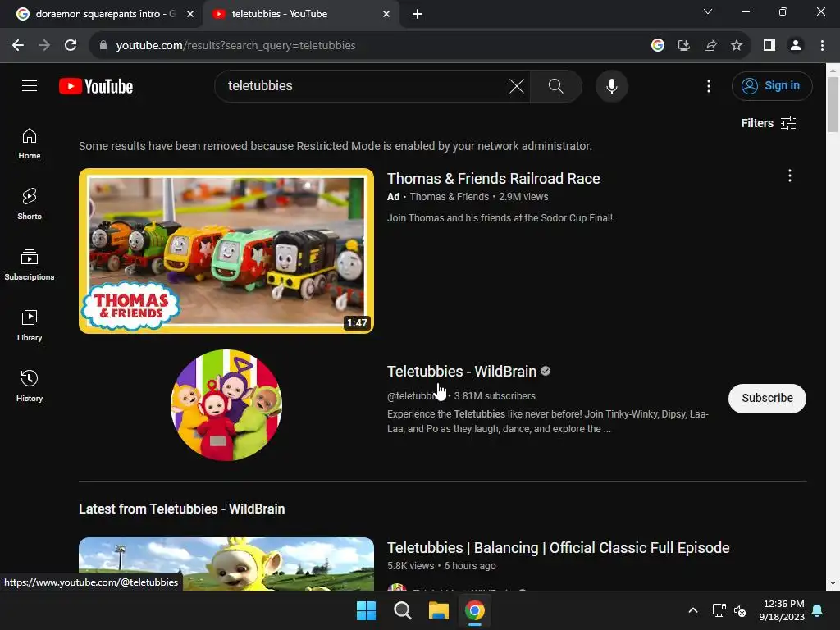Open the notifications bell in taskbar
The height and width of the screenshot is (630, 840).
click(x=818, y=610)
